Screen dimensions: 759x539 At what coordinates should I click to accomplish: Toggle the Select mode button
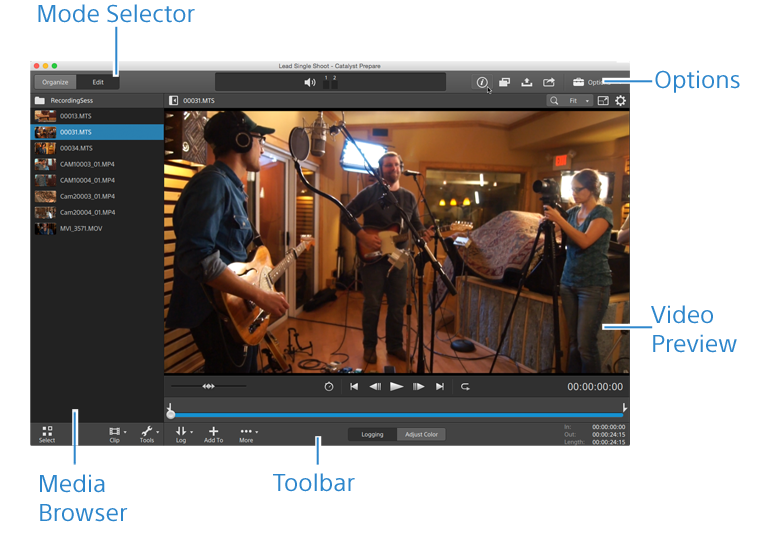(47, 433)
